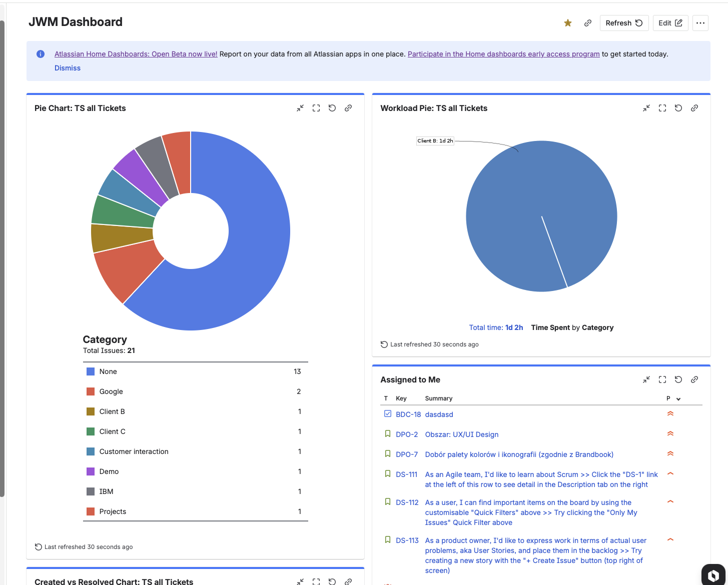This screenshot has height=585, width=728.
Task: Maximize the Workload Pie gadget
Action: [x=662, y=108]
